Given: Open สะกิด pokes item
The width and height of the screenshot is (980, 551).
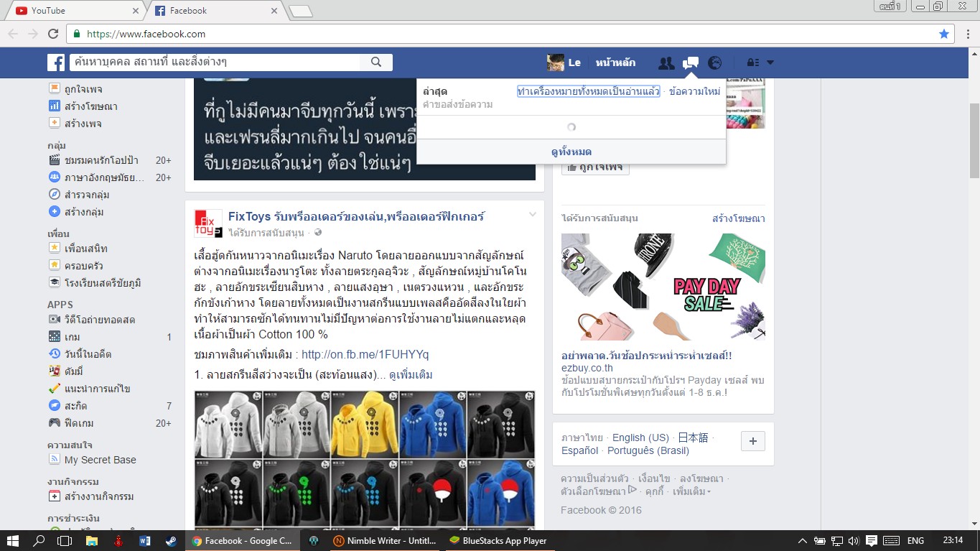Looking at the screenshot, I should (x=76, y=406).
